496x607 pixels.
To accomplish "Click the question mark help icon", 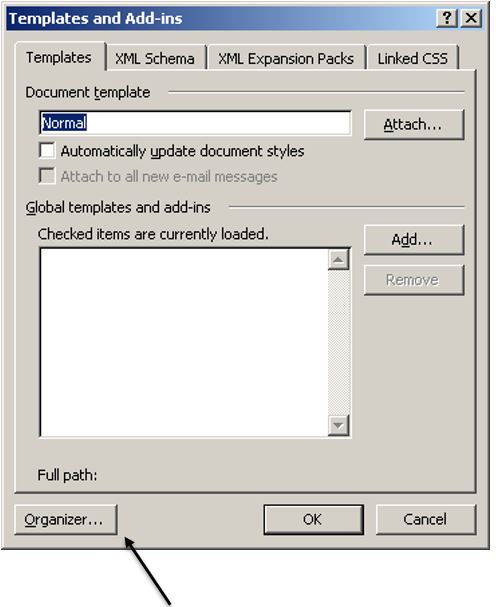I will click(447, 18).
